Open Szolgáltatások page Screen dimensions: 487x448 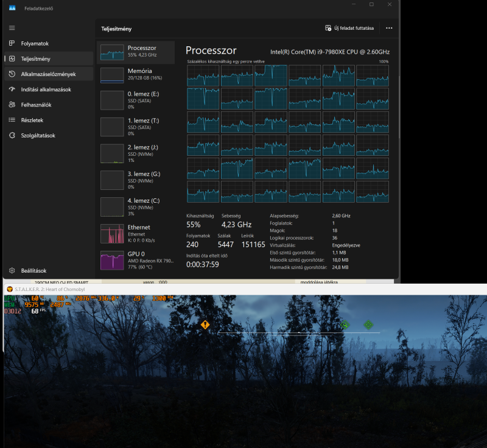coord(49,135)
